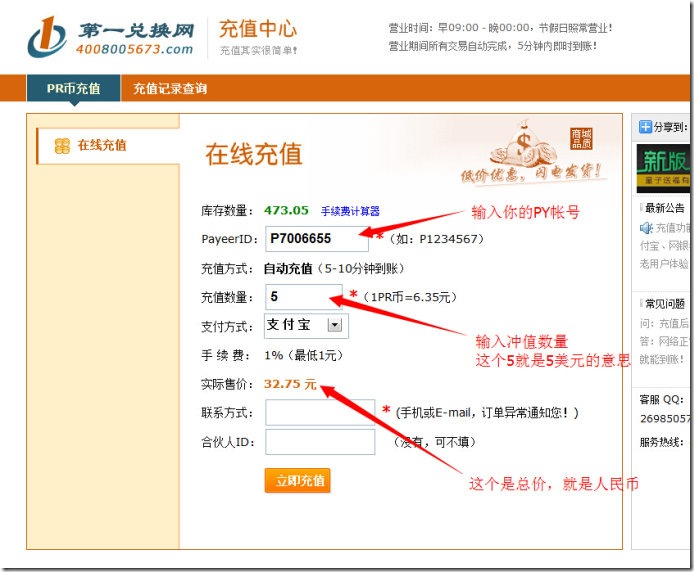
Task: Open the 支付宝 payment method dropdown
Action: (334, 325)
